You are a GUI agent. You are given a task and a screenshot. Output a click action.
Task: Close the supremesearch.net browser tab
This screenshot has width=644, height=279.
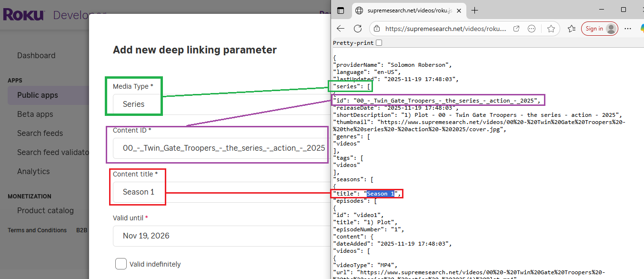[x=459, y=10]
